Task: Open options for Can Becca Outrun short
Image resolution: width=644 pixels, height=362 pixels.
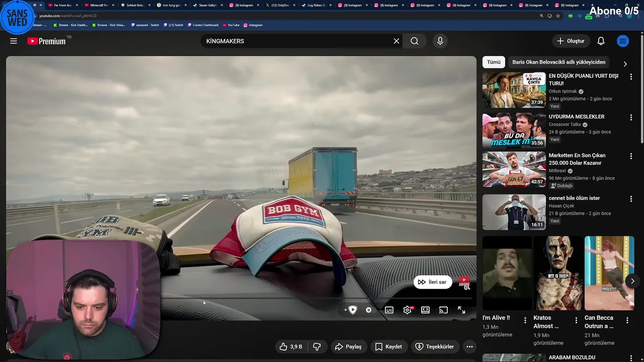Action: click(627, 320)
